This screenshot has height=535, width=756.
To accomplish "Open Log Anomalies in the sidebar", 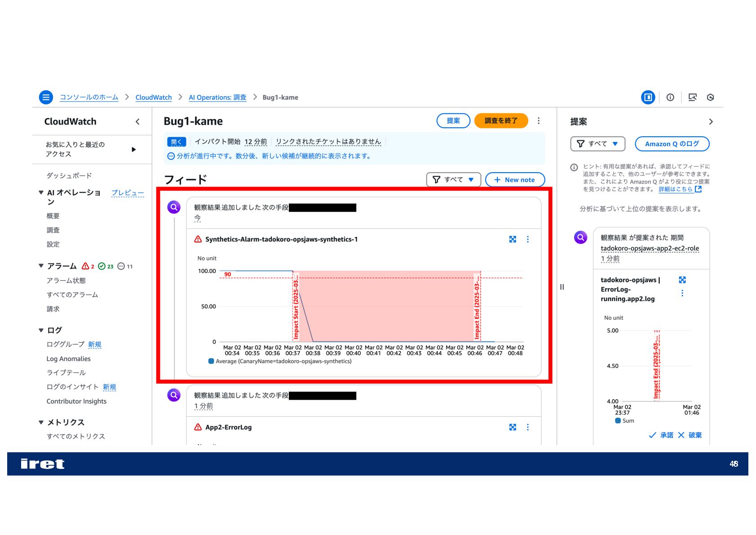I will (x=68, y=358).
